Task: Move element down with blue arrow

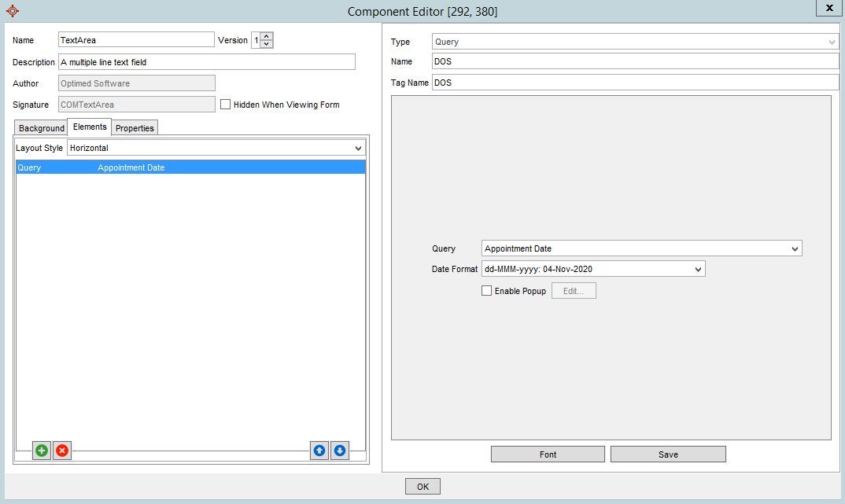Action: pos(340,451)
